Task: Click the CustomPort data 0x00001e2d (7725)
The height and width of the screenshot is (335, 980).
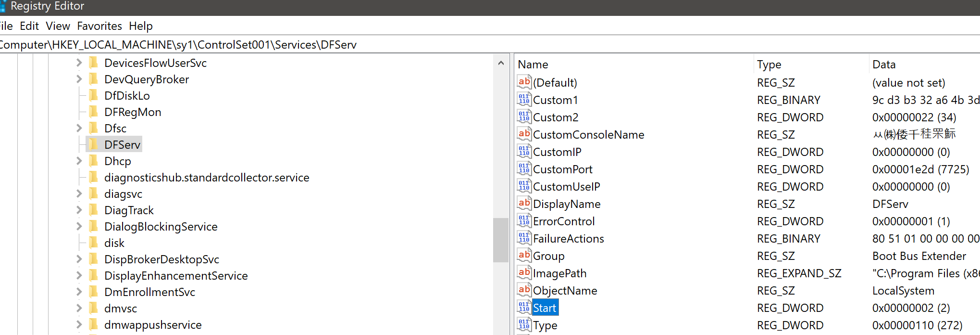Action: click(921, 169)
